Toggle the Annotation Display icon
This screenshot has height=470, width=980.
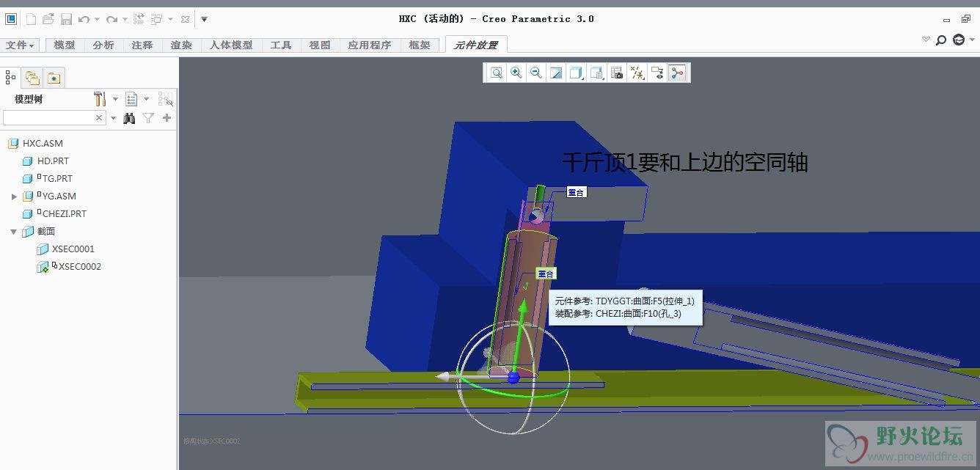pos(657,73)
